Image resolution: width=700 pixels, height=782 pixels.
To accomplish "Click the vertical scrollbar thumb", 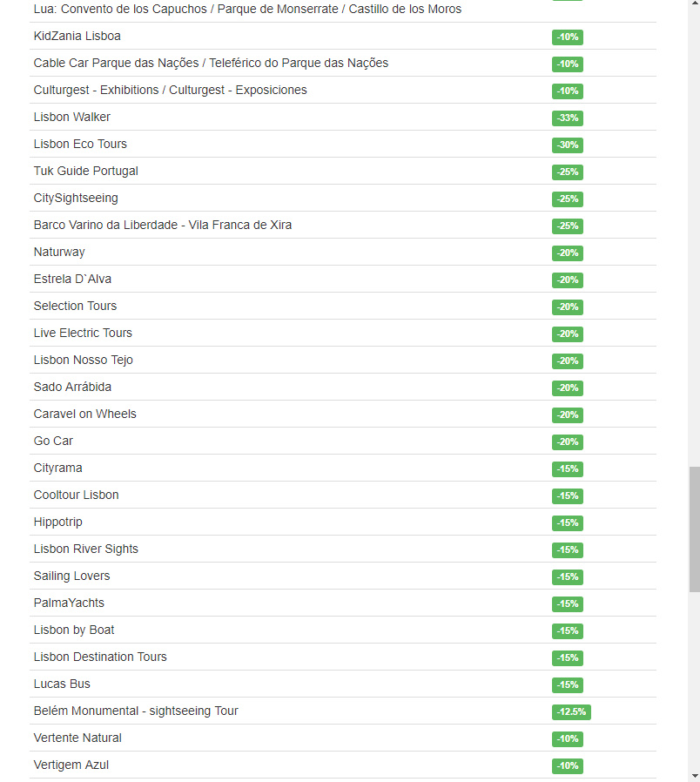I will [x=694, y=529].
